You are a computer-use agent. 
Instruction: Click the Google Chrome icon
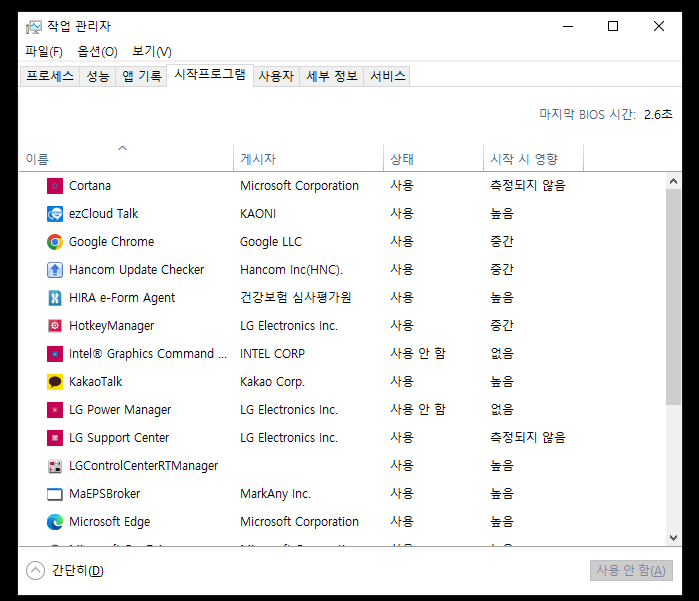tap(55, 242)
